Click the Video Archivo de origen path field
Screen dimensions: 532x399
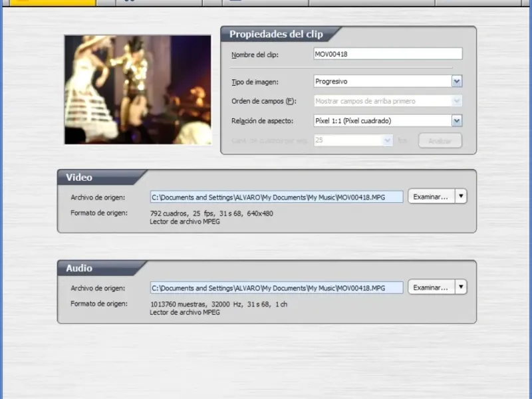(277, 197)
